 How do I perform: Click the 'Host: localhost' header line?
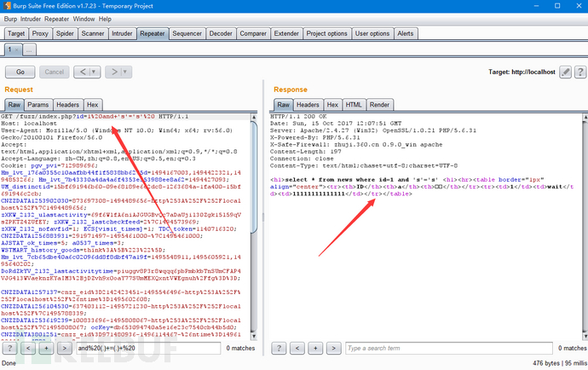click(29, 124)
